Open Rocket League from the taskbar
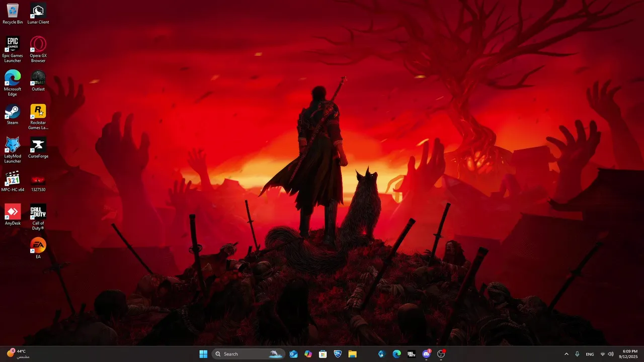644x362 pixels. pyautogui.click(x=338, y=354)
